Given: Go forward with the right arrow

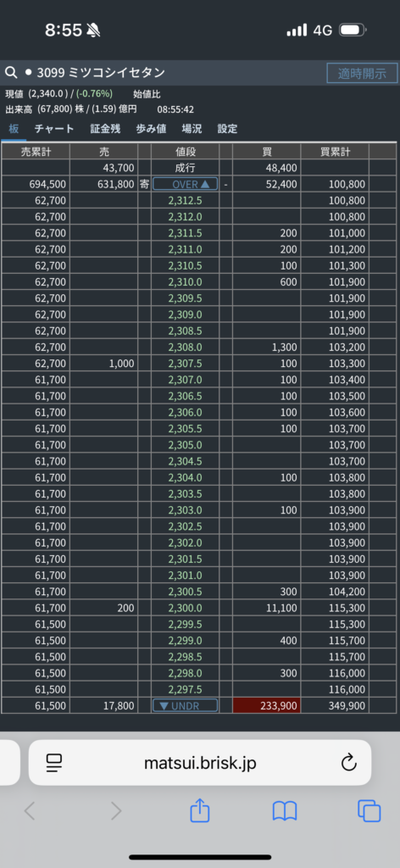Looking at the screenshot, I should tap(115, 811).
